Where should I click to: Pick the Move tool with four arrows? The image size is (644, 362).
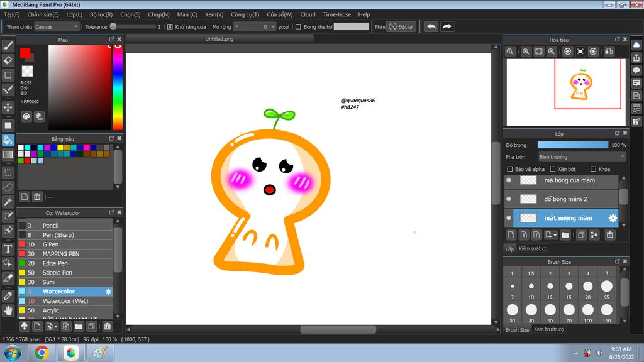pos(8,107)
